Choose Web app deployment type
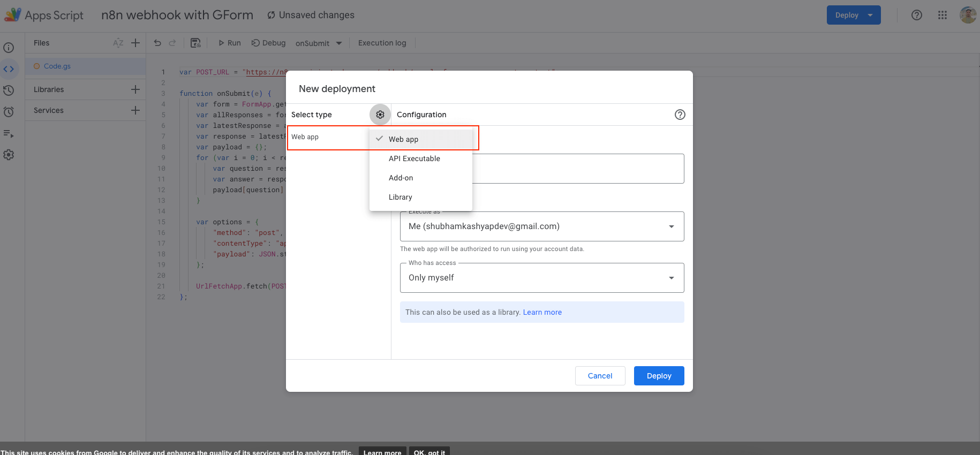This screenshot has width=980, height=455. pyautogui.click(x=421, y=139)
